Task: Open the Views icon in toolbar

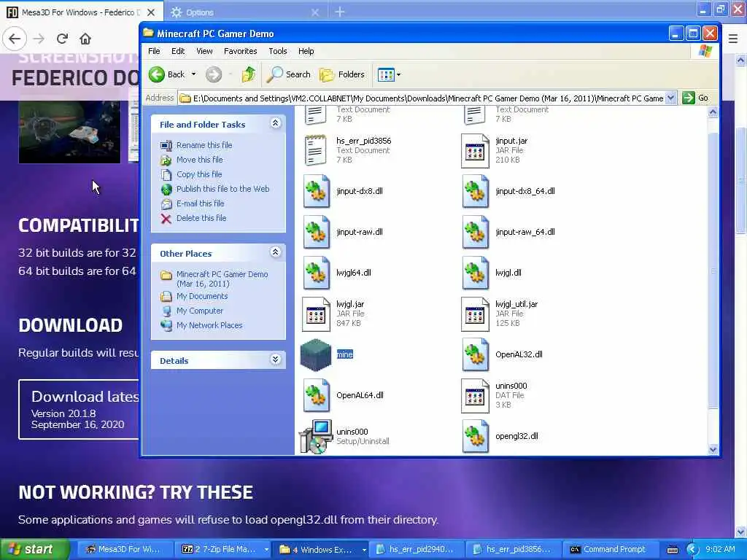Action: 385,74
